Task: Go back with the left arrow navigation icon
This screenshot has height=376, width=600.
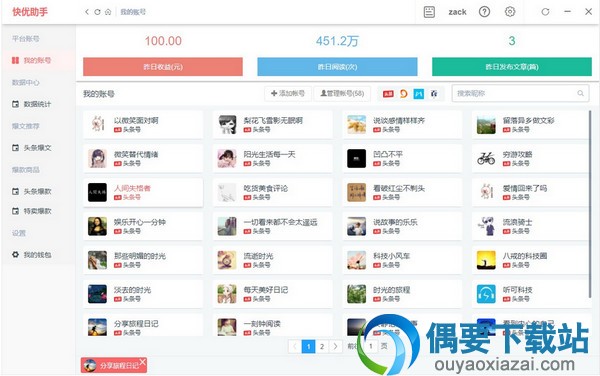Action: [x=87, y=12]
